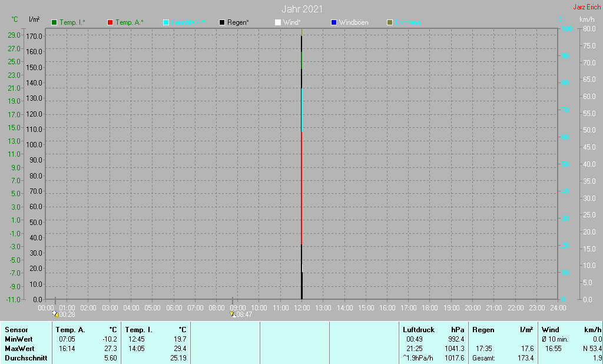Click the white Wind legend square

point(278,22)
